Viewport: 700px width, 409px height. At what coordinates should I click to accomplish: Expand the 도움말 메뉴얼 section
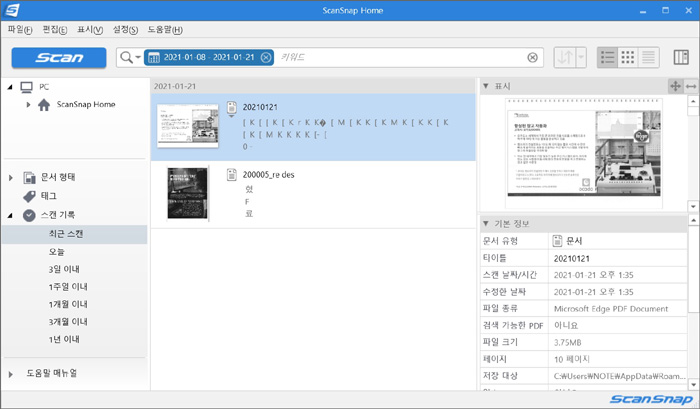tap(11, 374)
